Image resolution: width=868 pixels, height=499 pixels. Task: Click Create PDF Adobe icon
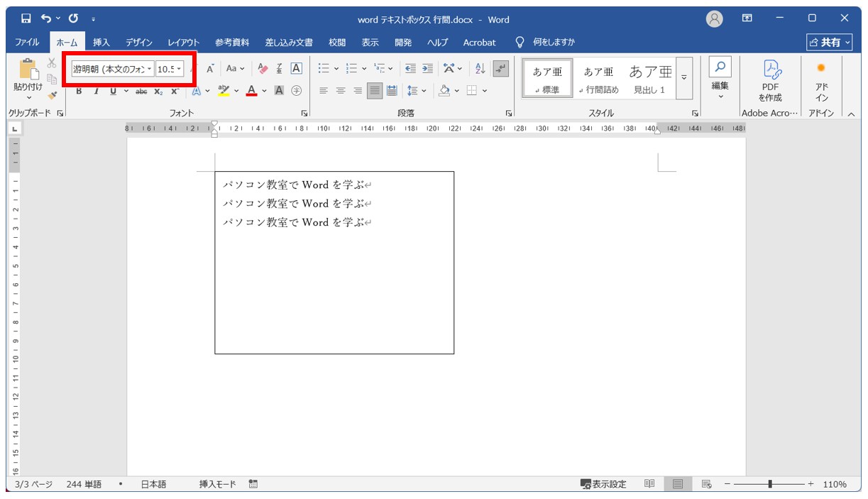tap(770, 80)
